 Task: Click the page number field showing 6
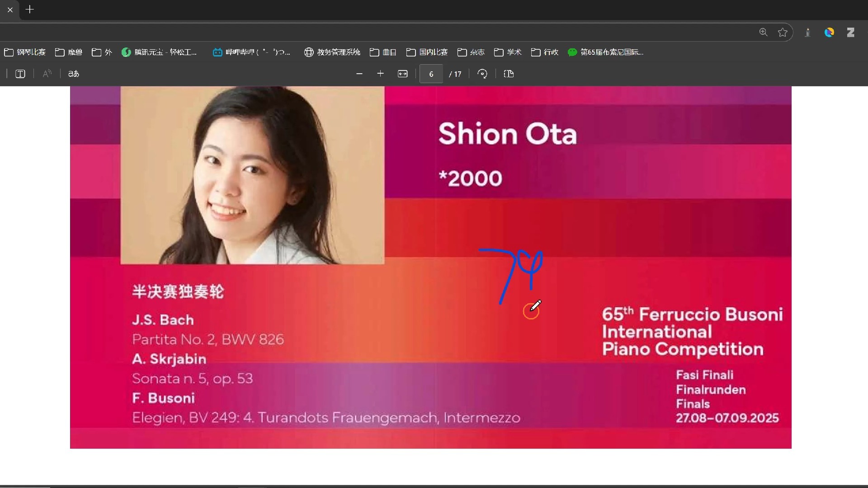click(x=431, y=74)
